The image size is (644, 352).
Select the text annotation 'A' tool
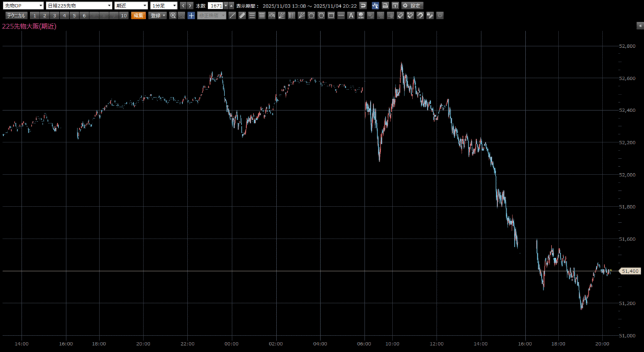350,15
